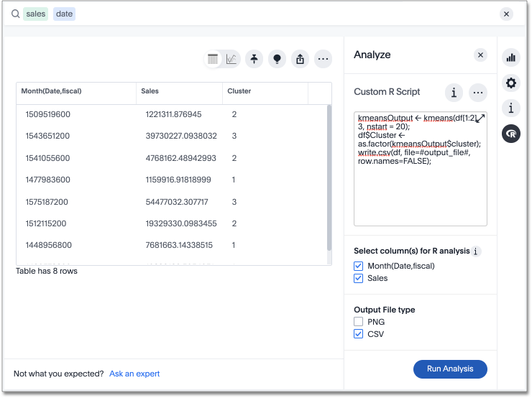Open Custom R Script more options

[x=477, y=92]
